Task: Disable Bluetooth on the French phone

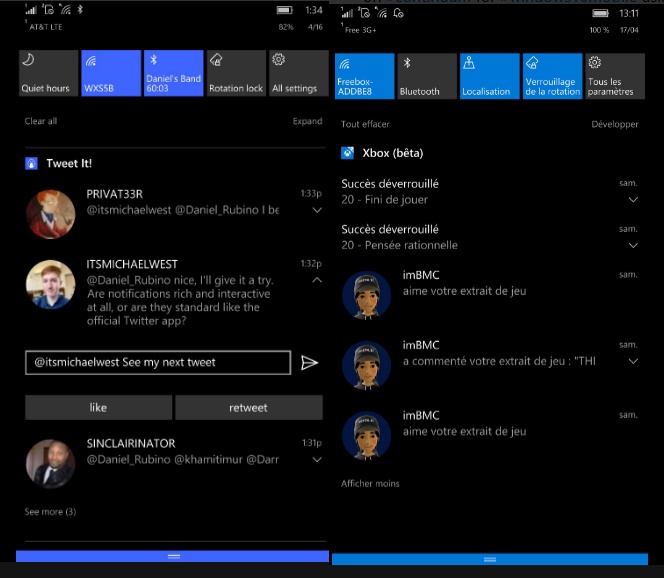Action: coord(426,76)
